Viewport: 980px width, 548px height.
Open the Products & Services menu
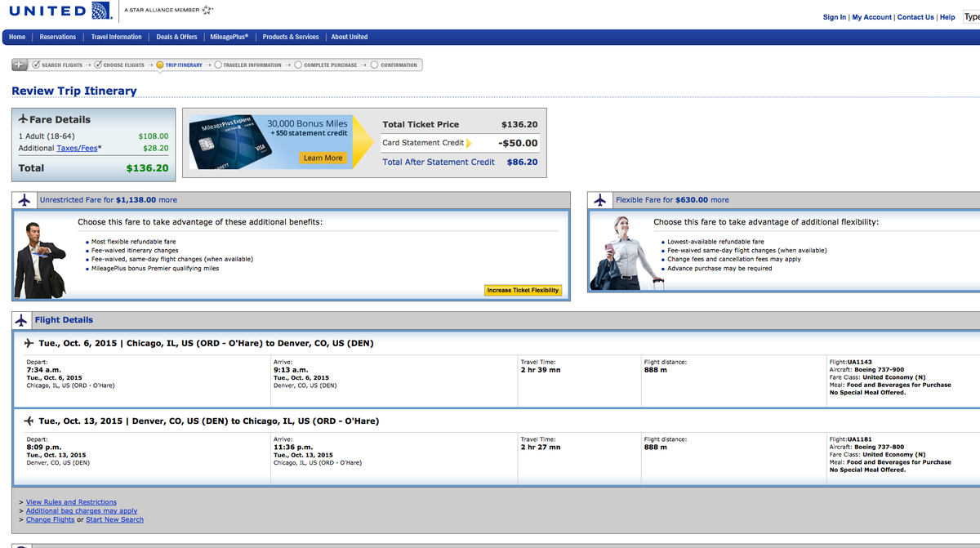pos(291,37)
